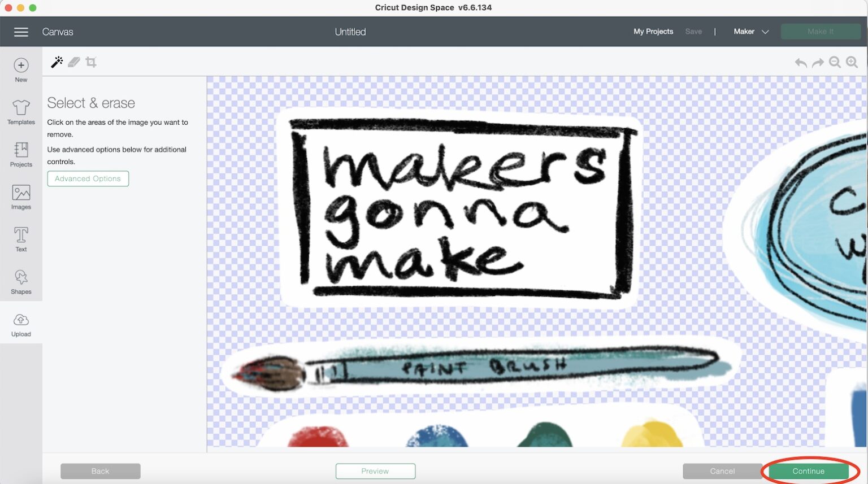
Task: Select the Crop tool
Action: (91, 62)
